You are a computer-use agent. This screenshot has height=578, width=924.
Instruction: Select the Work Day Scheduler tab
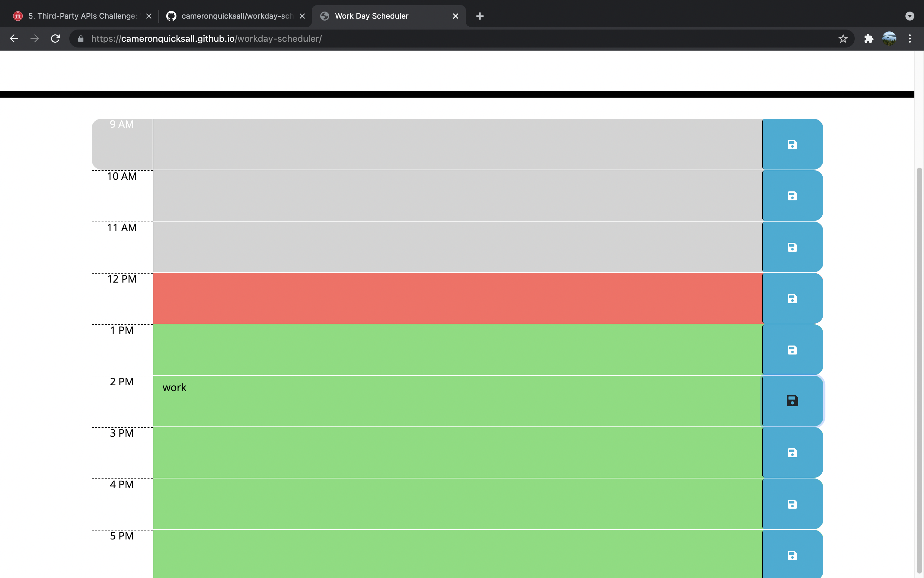389,16
